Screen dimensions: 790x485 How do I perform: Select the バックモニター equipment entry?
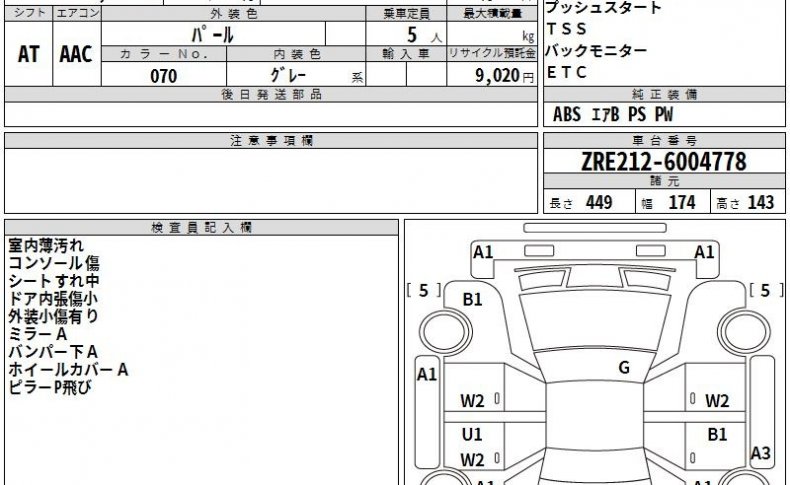596,51
